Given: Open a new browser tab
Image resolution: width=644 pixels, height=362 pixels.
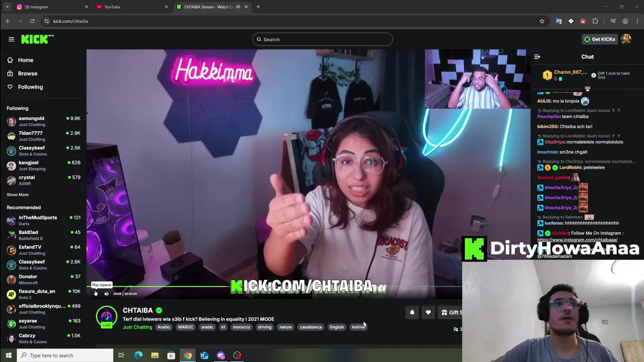Looking at the screenshot, I should pos(258,7).
